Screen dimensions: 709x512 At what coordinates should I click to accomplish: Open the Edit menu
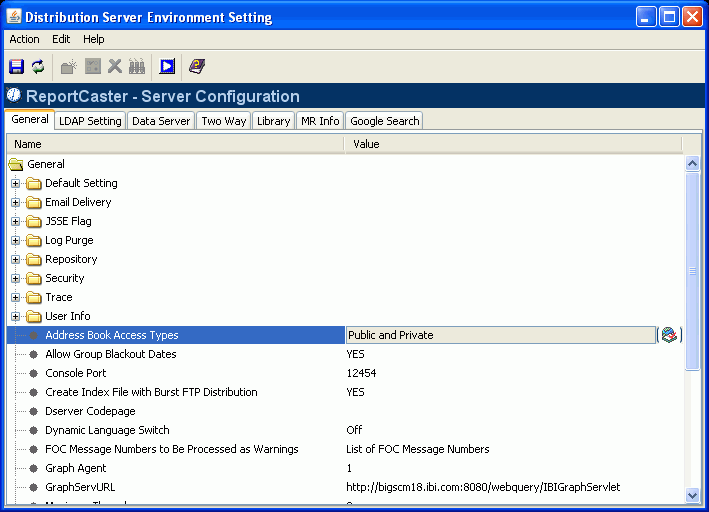[61, 39]
